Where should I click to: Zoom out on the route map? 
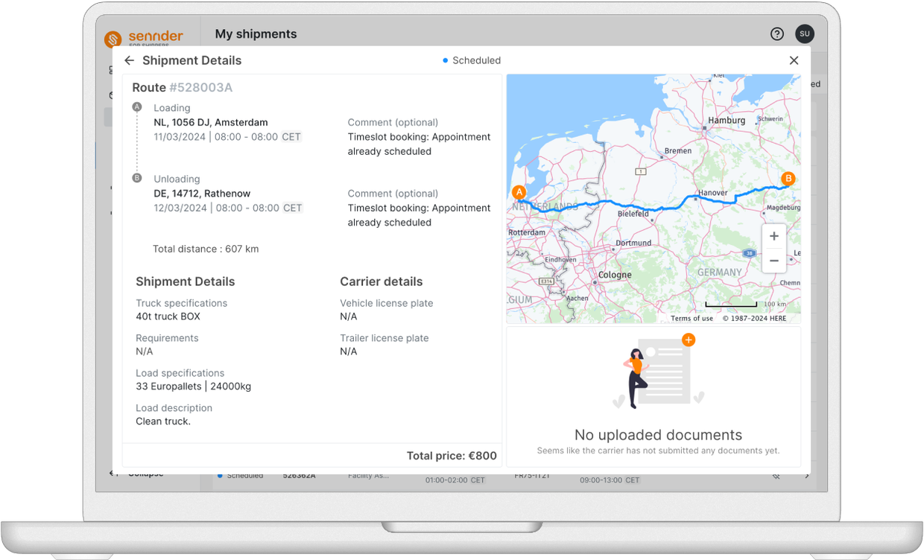click(x=773, y=261)
